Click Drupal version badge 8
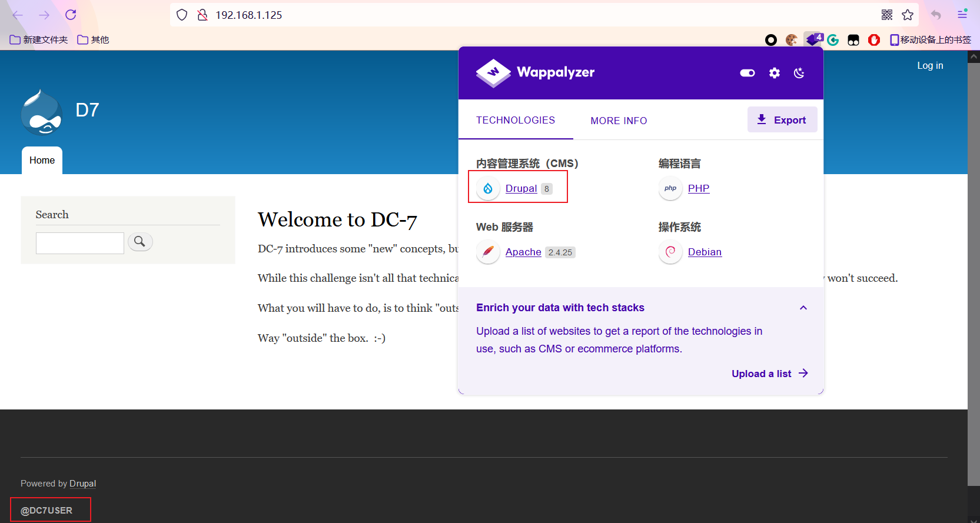Viewport: 980px width, 523px height. [547, 189]
